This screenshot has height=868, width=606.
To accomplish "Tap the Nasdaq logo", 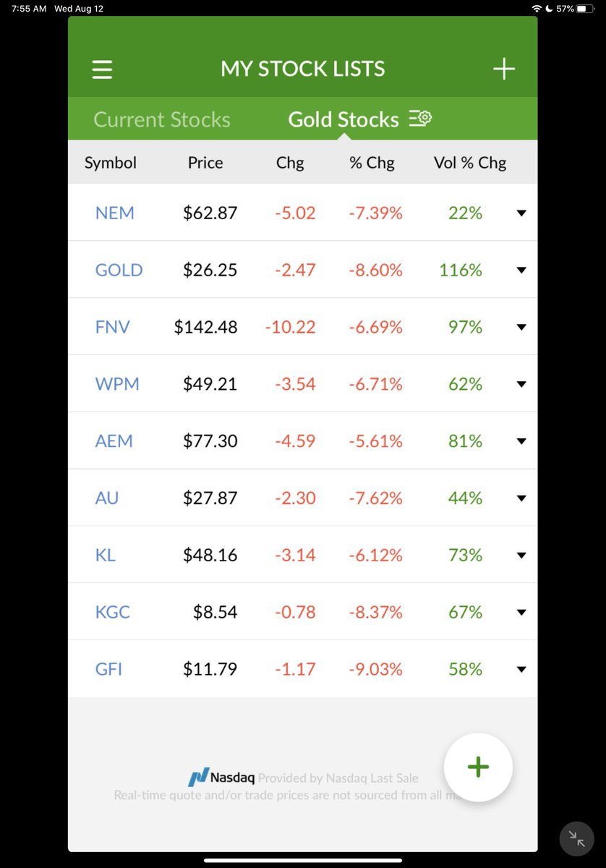I will tap(221, 778).
